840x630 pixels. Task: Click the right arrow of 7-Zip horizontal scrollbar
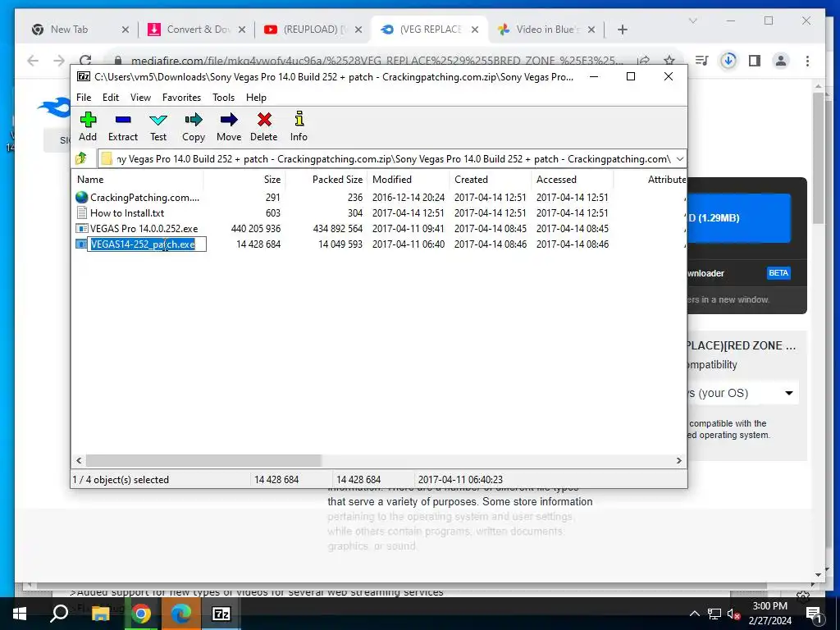(679, 460)
